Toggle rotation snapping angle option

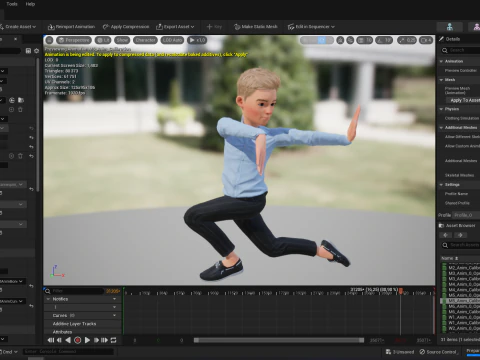click(384, 40)
